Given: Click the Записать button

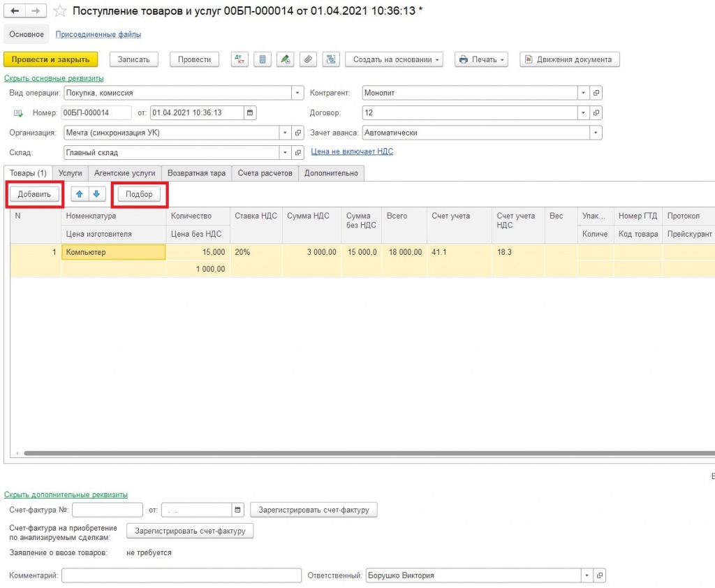Looking at the screenshot, I should click(133, 59).
